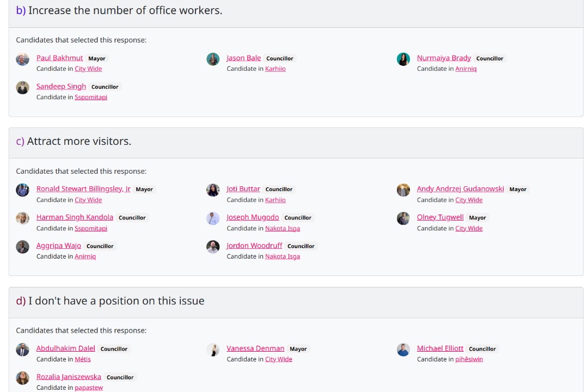Open the pihêsiwin ward link
The height and width of the screenshot is (392, 588).
(469, 359)
